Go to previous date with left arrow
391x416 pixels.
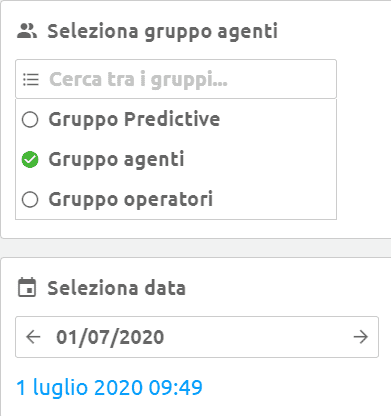pyautogui.click(x=33, y=337)
